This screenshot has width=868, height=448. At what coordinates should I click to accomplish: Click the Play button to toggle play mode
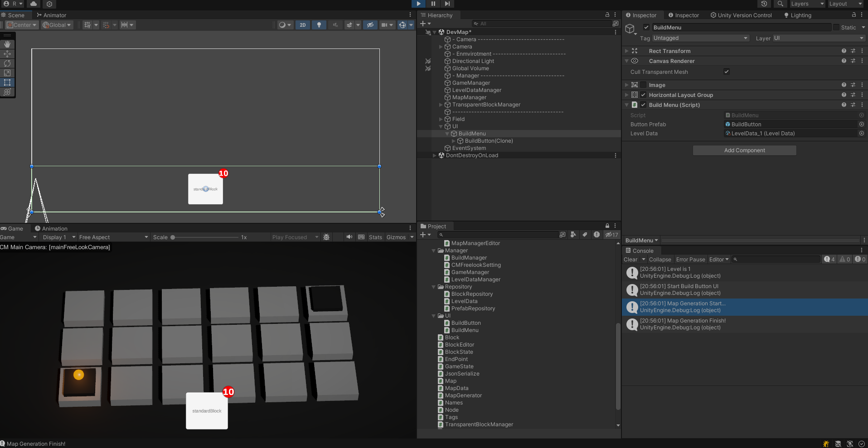pos(418,4)
